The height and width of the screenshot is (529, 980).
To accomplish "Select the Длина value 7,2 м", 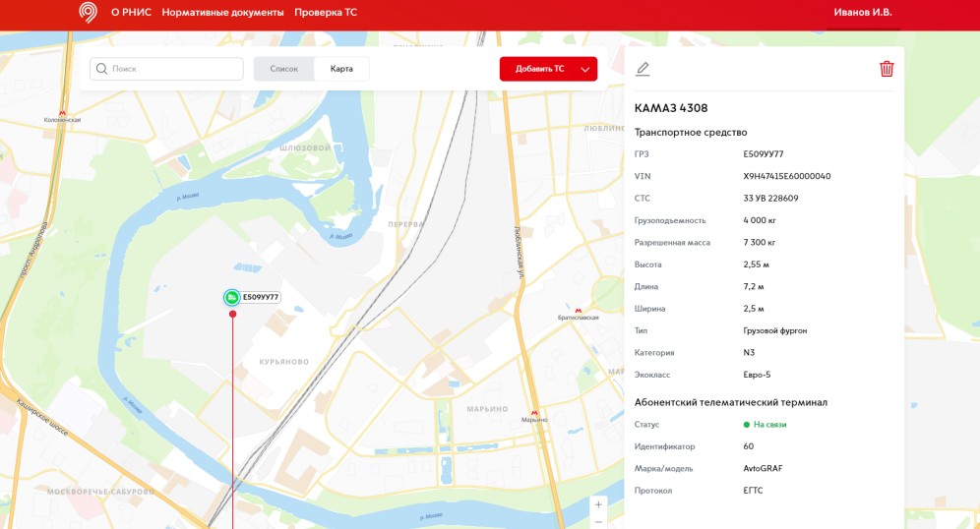I will [754, 287].
